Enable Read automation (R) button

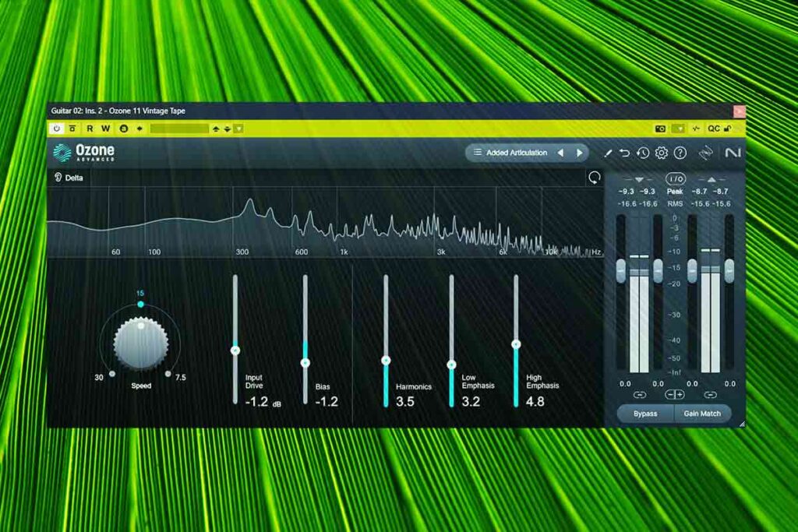pos(90,129)
